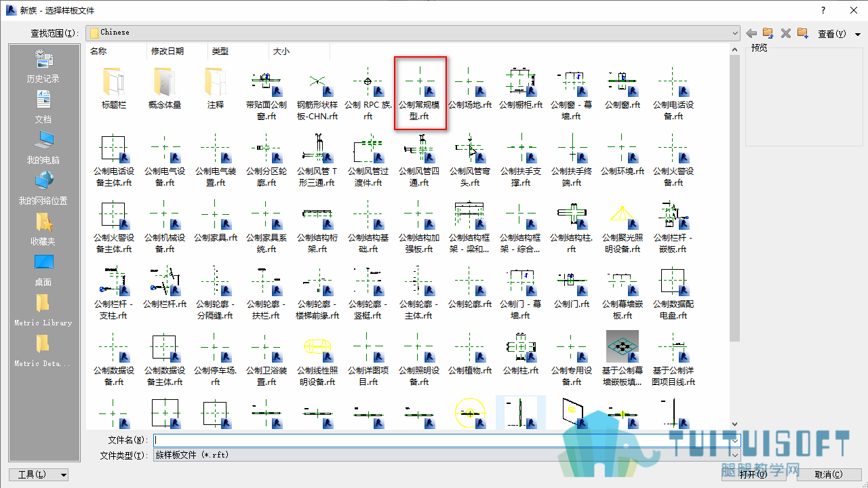This screenshot has width=868, height=488.
Task: Choose the 公制门.rft template
Action: (572, 287)
